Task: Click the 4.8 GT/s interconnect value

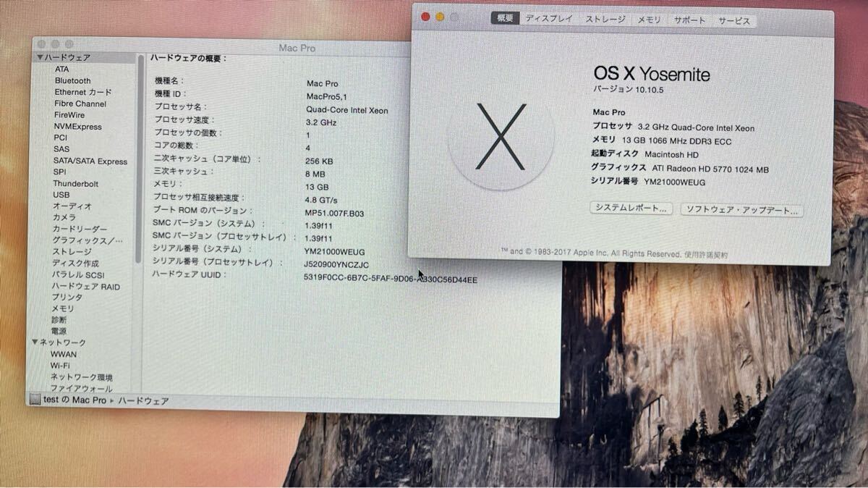Action: pyautogui.click(x=322, y=200)
